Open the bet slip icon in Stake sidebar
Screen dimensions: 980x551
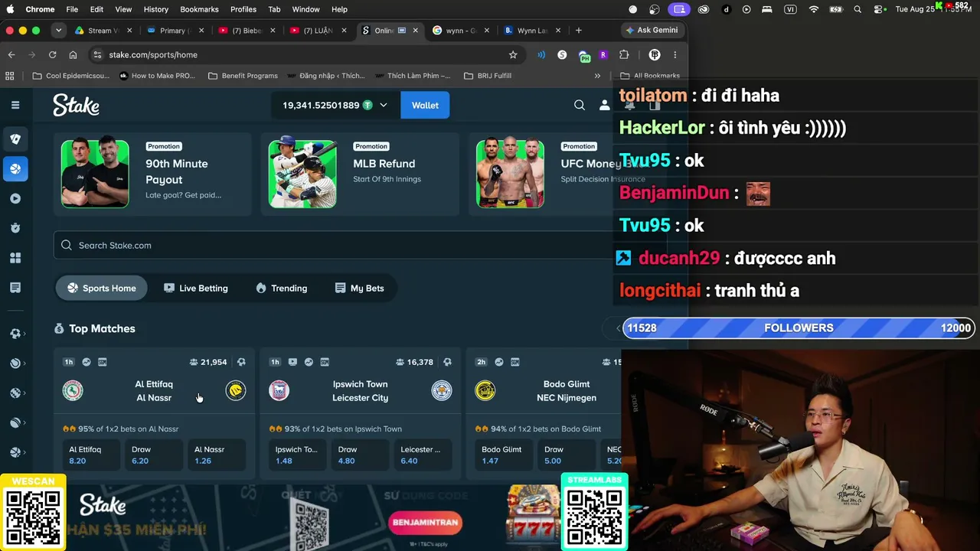(15, 288)
